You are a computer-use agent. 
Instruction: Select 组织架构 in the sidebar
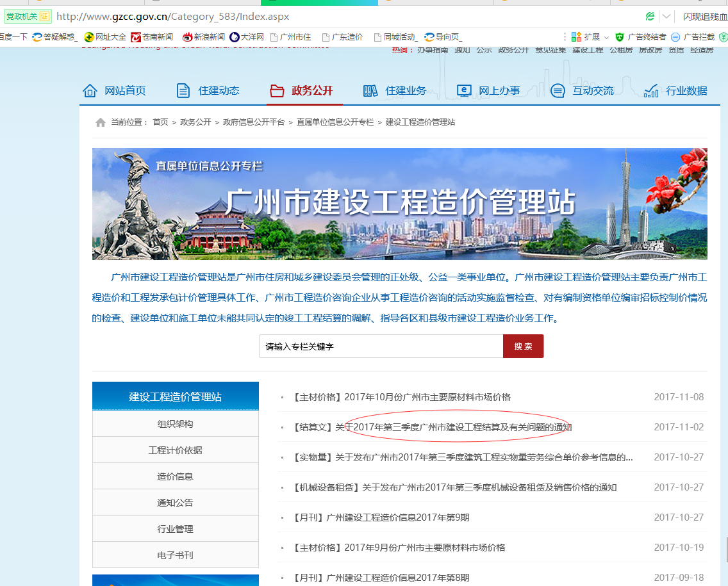[x=176, y=424]
